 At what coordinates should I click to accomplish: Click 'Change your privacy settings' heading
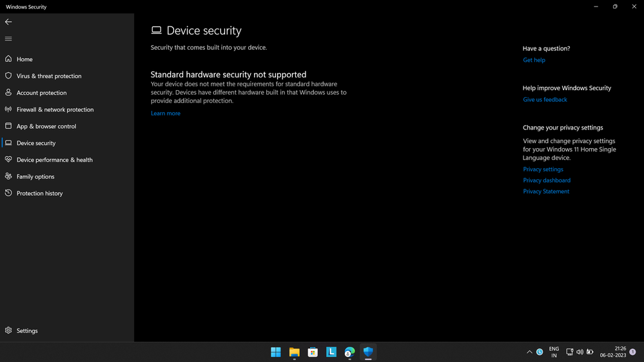(x=563, y=128)
